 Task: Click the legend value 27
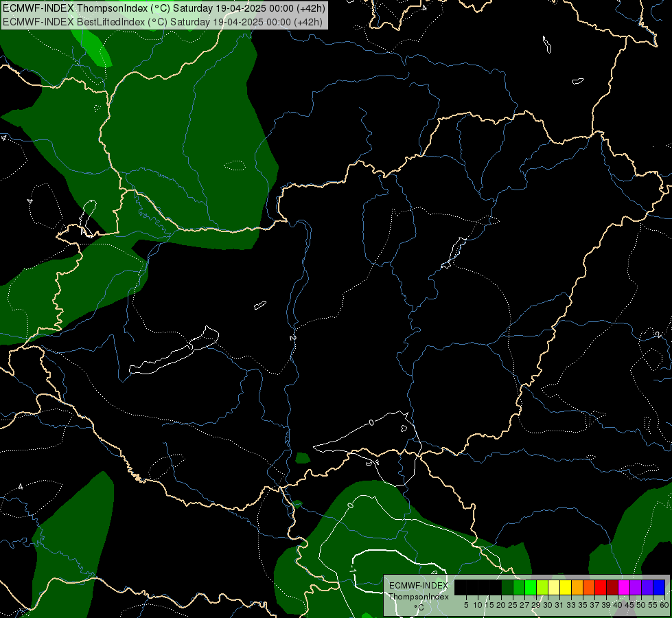coord(524,605)
